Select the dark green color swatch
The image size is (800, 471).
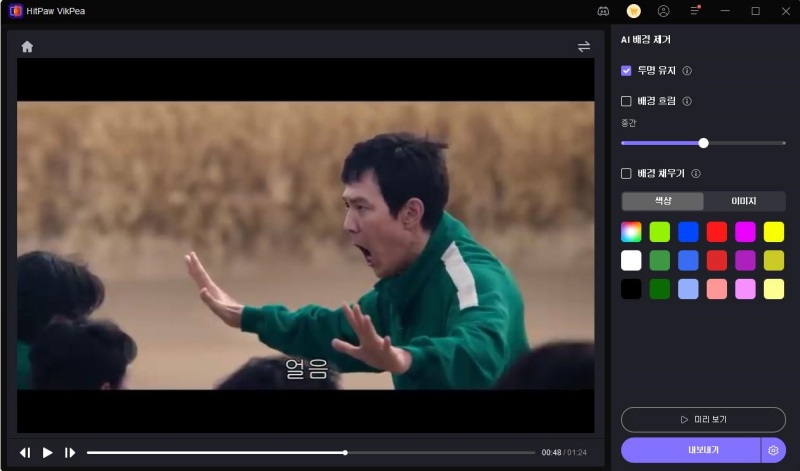coord(660,289)
